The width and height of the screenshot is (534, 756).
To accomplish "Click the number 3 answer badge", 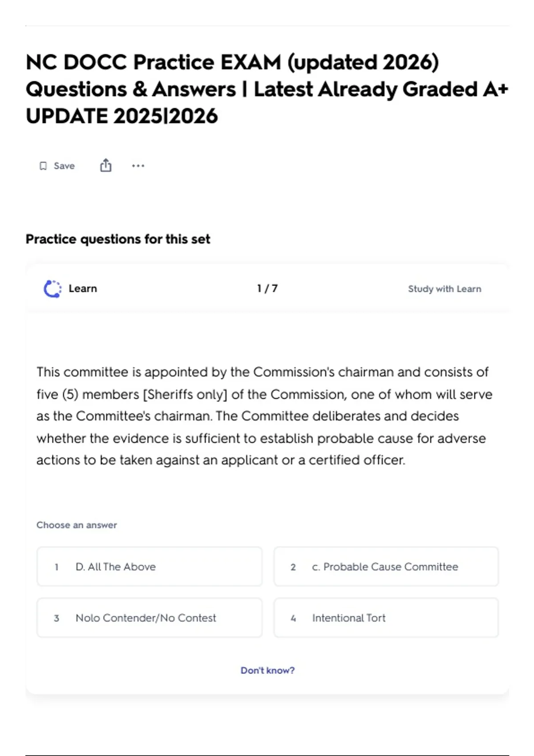I will [x=57, y=618].
